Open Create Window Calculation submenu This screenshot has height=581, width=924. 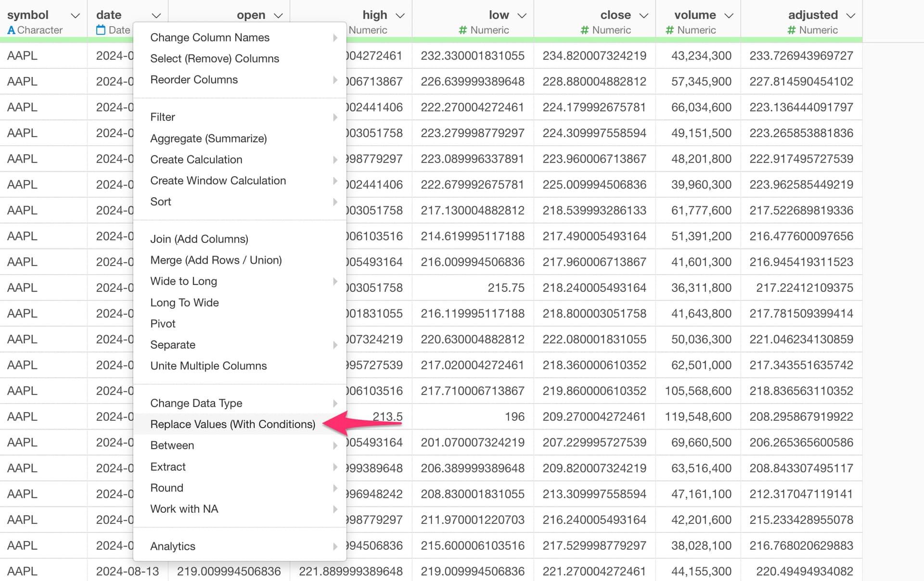click(240, 181)
